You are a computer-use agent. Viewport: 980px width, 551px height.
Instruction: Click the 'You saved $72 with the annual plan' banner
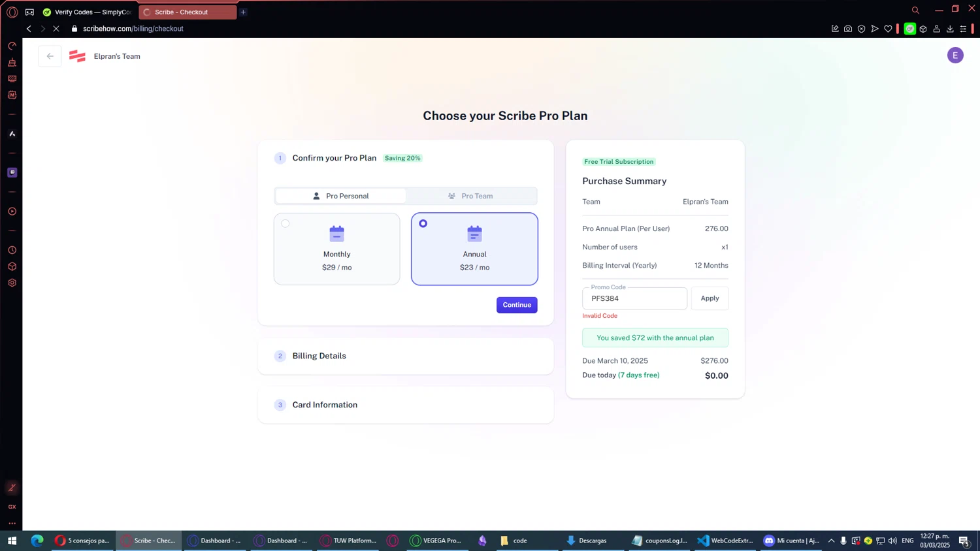pos(655,338)
